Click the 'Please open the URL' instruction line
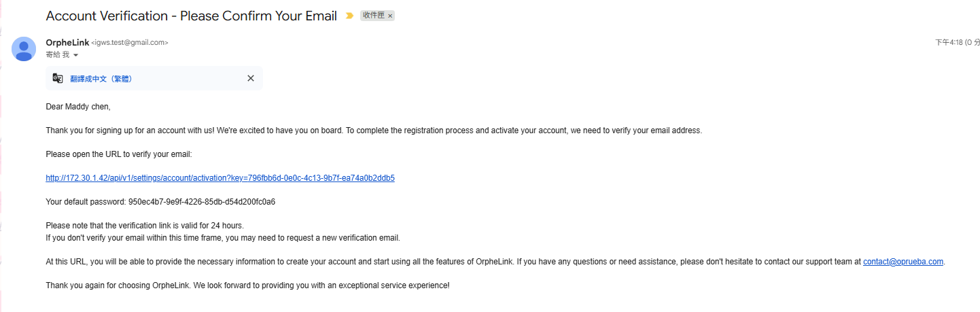Image resolution: width=980 pixels, height=312 pixels. [119, 154]
